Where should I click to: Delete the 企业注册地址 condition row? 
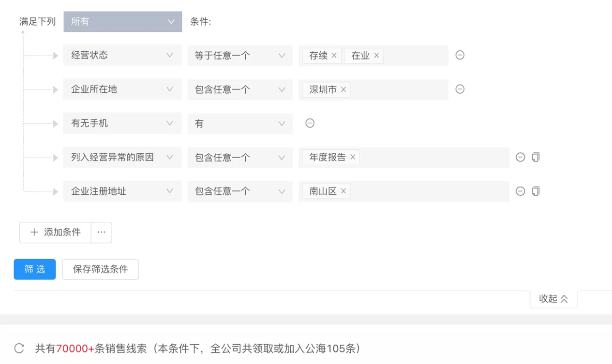tap(520, 191)
